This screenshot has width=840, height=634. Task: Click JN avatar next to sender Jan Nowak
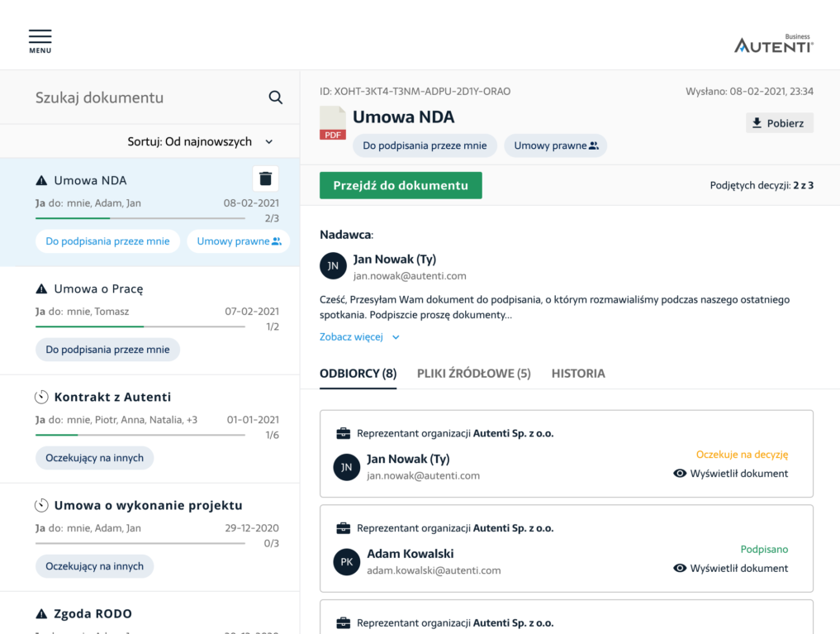[333, 266]
